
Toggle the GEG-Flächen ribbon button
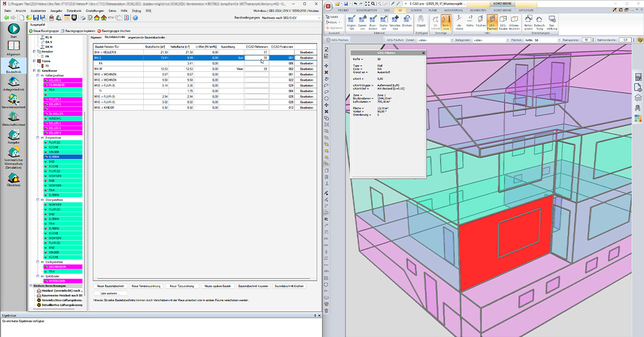click(492, 22)
